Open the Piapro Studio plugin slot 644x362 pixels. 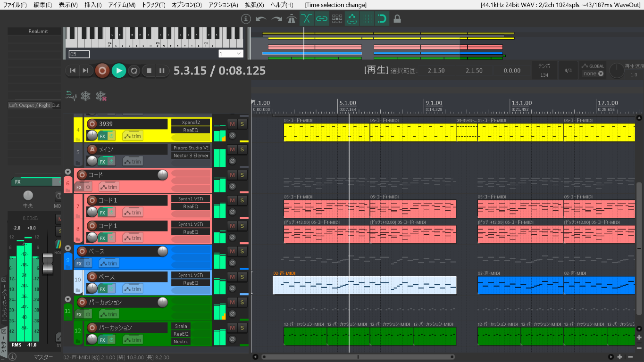click(191, 148)
